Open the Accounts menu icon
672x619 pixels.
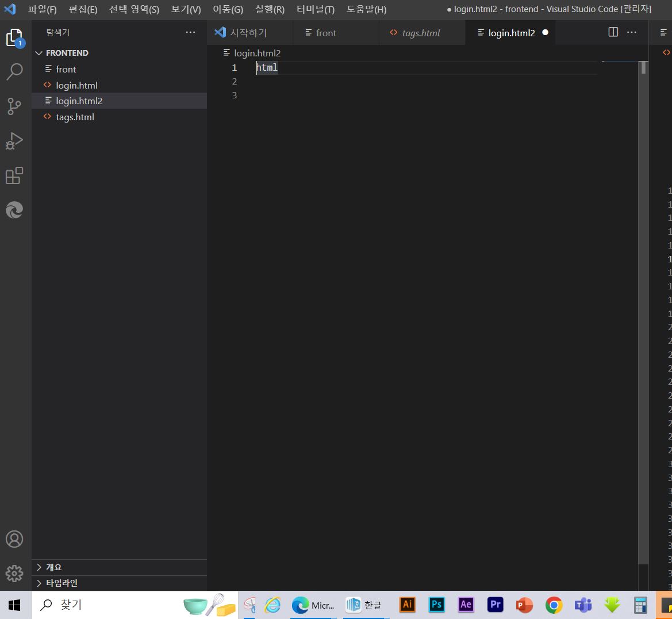[x=14, y=539]
